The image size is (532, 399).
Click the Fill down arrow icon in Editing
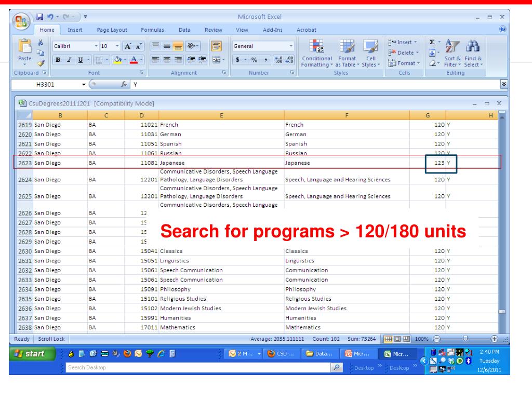pos(432,52)
